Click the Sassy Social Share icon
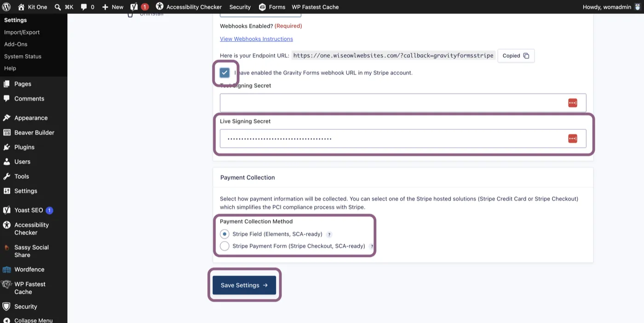The image size is (644, 323). tap(6, 248)
